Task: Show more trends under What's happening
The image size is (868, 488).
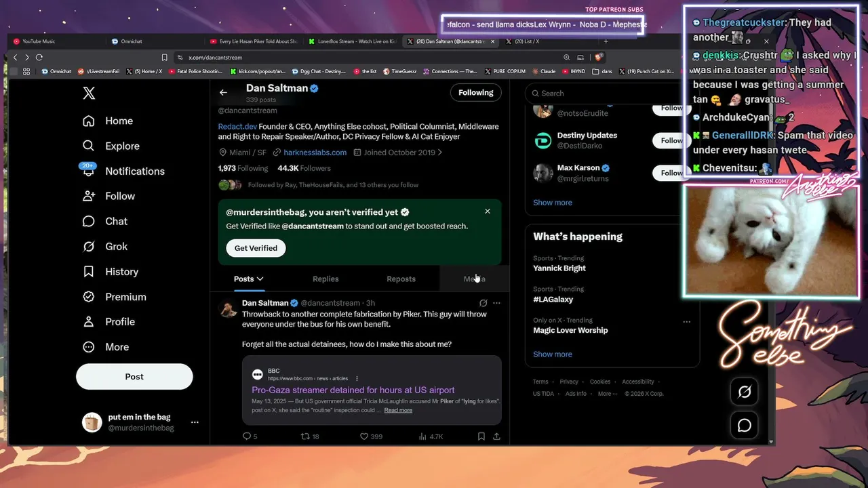Action: (x=552, y=354)
